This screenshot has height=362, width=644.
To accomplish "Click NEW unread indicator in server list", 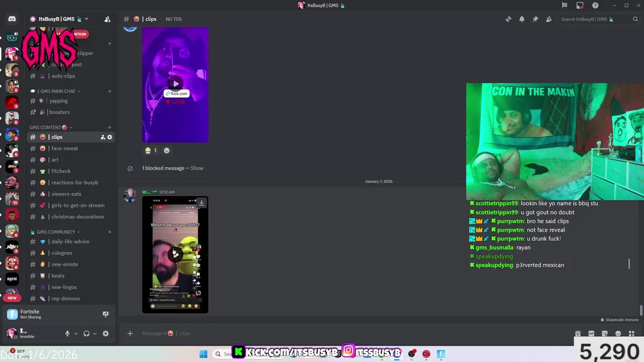I will click(x=12, y=298).
